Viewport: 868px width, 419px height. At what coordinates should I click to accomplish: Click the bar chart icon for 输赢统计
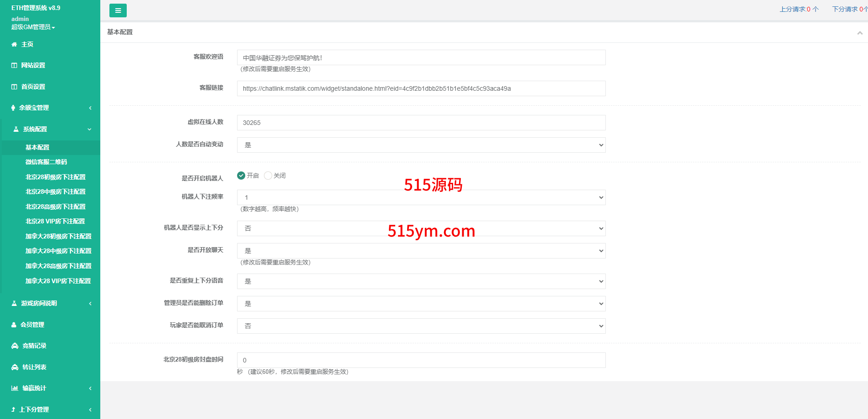point(15,388)
